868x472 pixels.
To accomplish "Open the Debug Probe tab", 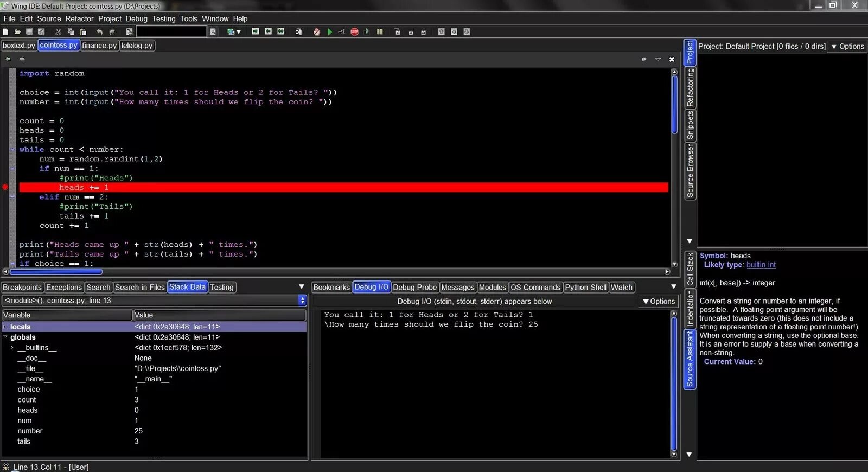I will click(x=414, y=287).
